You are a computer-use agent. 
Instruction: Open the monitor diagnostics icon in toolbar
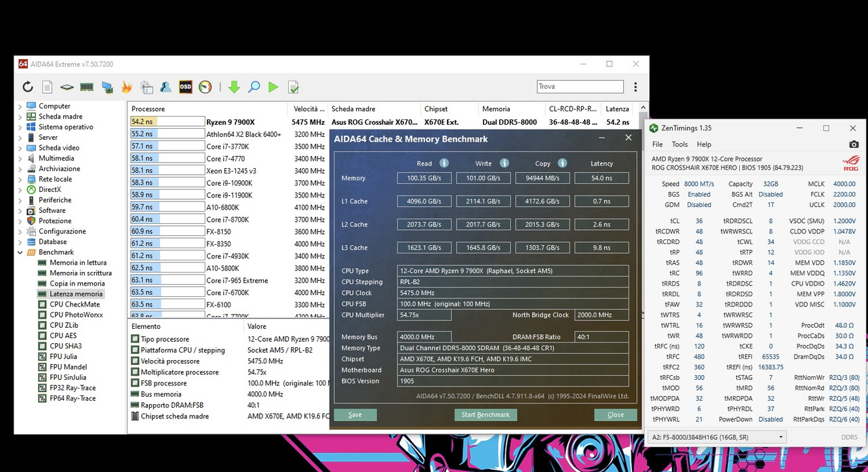coord(107,87)
